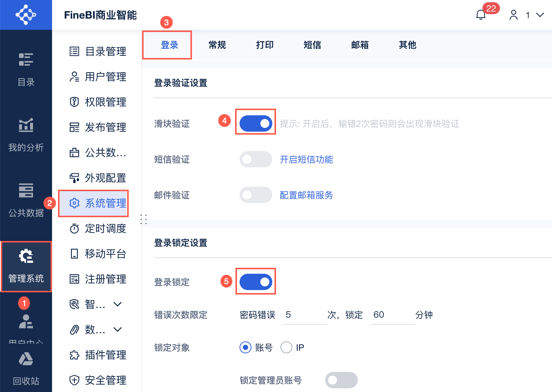The width and height of the screenshot is (552, 392).
Task: Expand the 数… menu chevron
Action: click(x=118, y=330)
